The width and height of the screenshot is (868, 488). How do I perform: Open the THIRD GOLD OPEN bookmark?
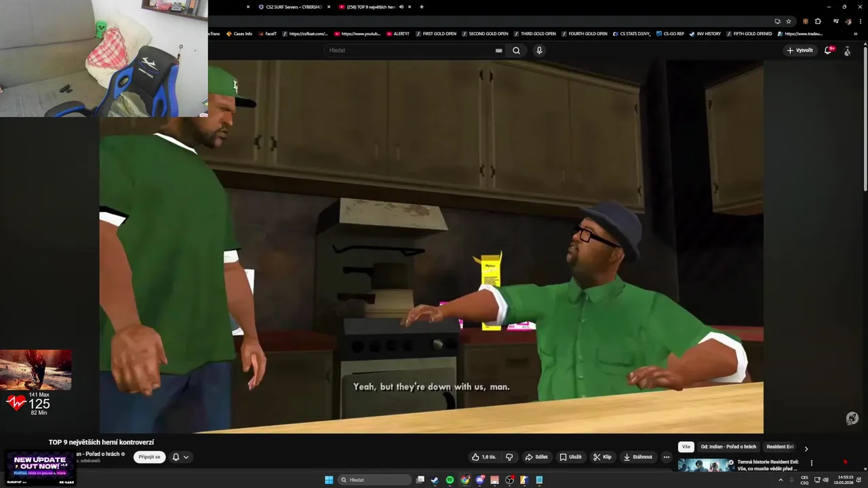pos(535,34)
